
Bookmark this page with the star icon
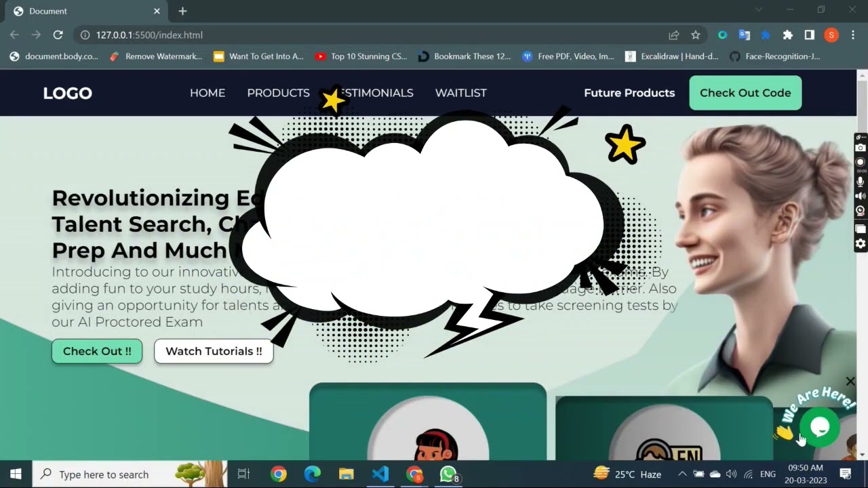click(695, 35)
